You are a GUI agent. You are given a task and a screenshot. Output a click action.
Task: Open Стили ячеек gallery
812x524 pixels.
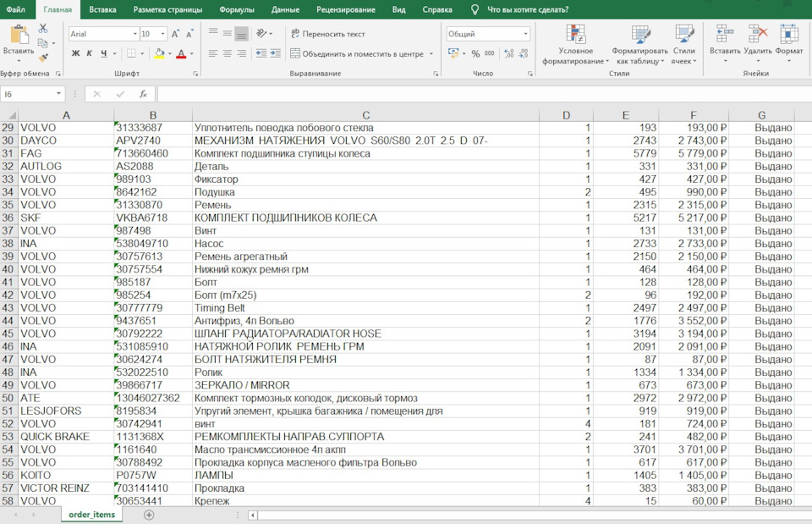click(683, 45)
